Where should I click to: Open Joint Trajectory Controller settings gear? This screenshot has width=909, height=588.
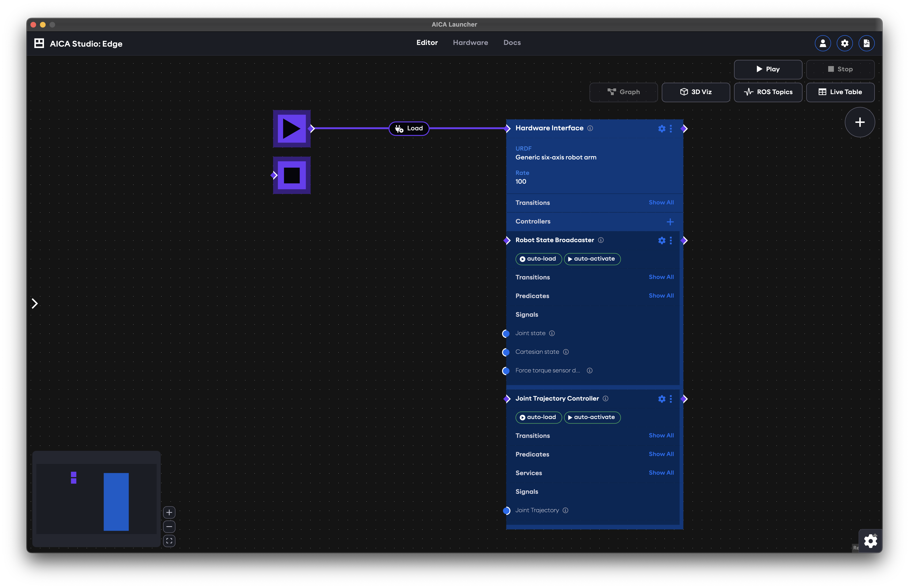(x=662, y=399)
